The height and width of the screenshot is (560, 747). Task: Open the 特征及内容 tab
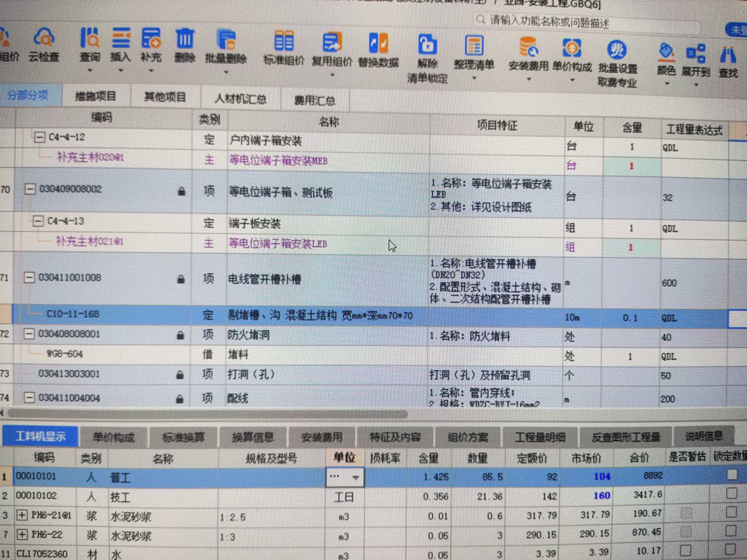(395, 437)
